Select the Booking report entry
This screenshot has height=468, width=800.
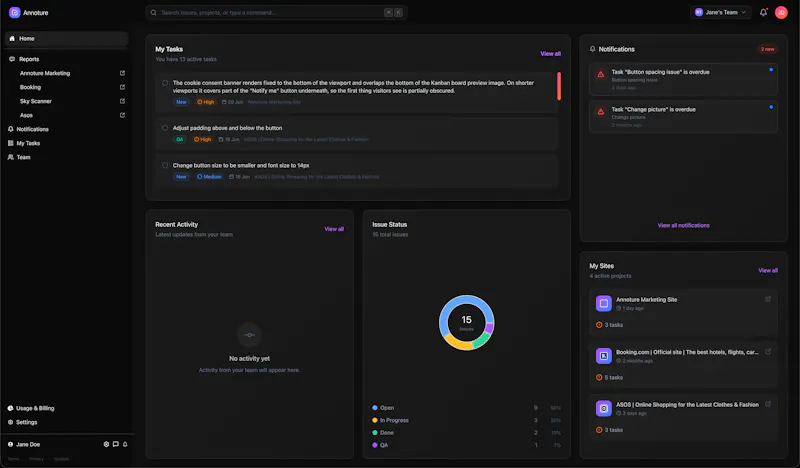pos(30,87)
